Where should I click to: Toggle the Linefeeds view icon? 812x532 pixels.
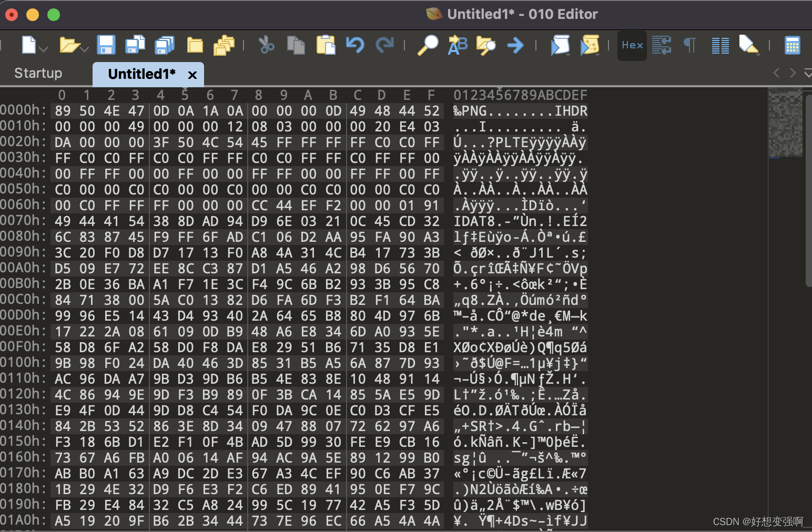(662, 45)
